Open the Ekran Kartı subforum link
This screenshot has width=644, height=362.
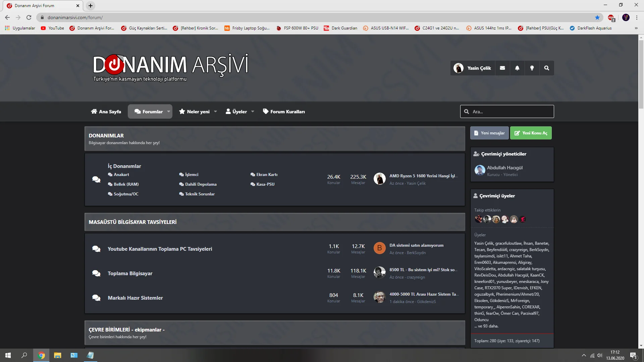267,175
